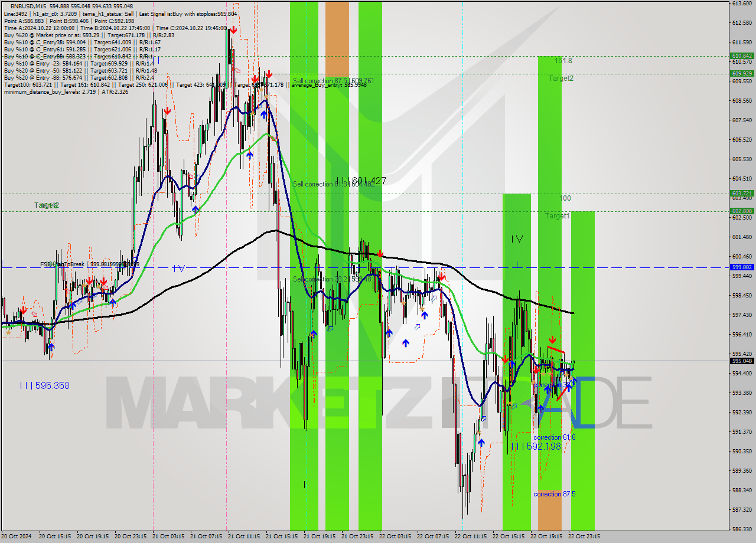Viewport: 756px width, 543px height.
Task: Click the '22 Oct 07:15' time label
Action: coord(432,537)
